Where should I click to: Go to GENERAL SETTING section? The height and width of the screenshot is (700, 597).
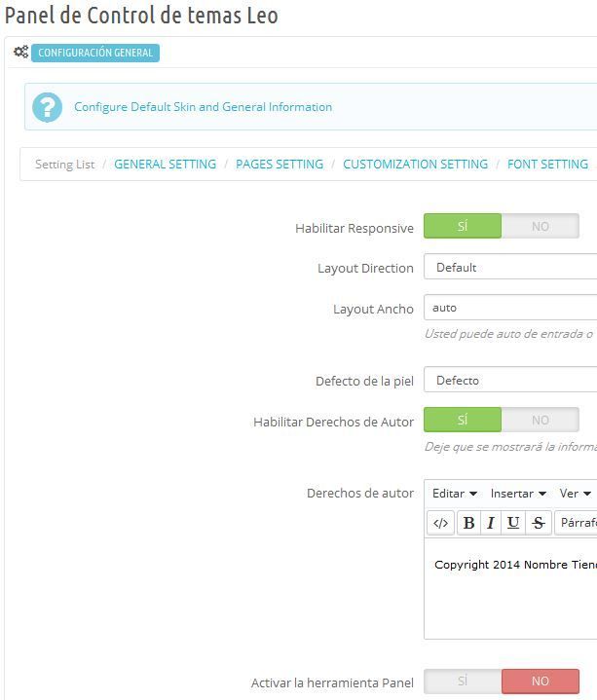coord(166,165)
